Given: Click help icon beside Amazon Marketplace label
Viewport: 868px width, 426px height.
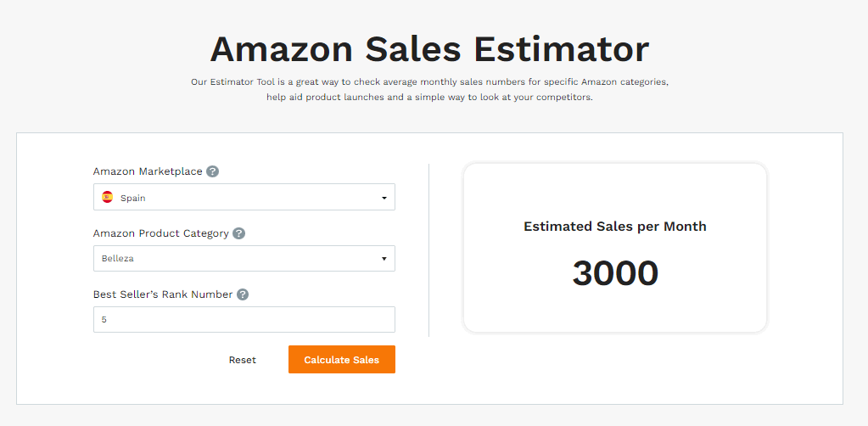Looking at the screenshot, I should click(x=213, y=171).
